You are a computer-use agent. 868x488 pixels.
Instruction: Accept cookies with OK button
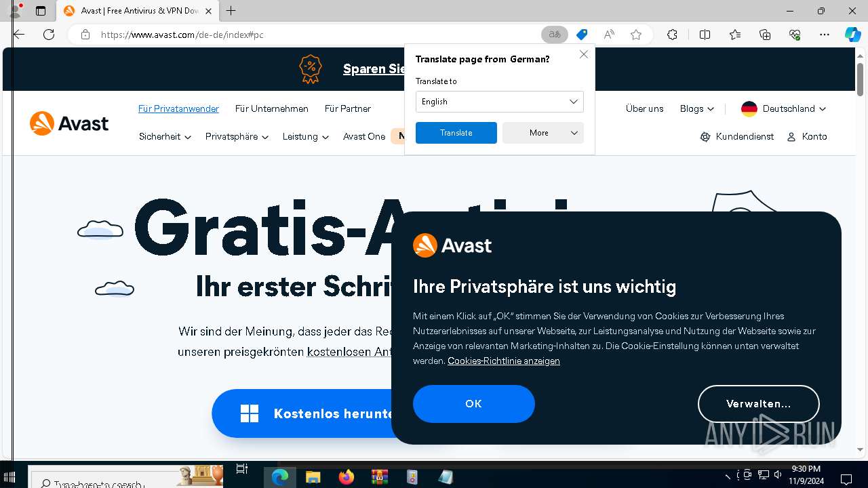coord(474,404)
